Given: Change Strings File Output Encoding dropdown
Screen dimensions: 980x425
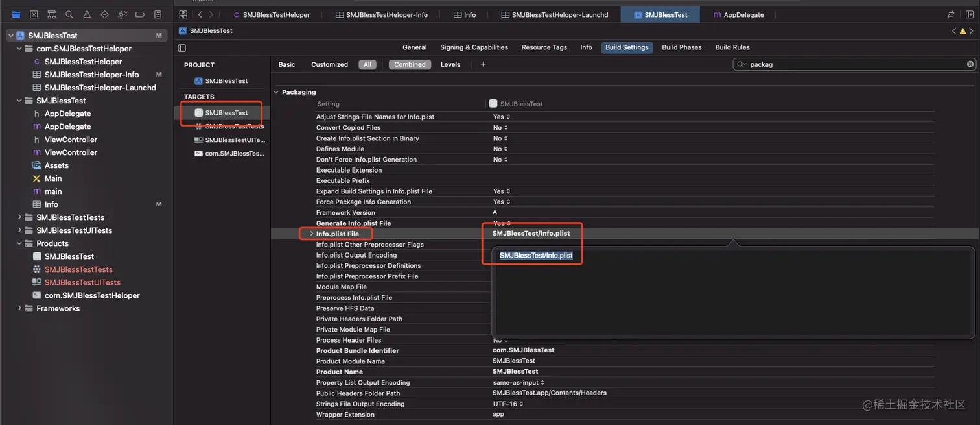Looking at the screenshot, I should tap(507, 404).
